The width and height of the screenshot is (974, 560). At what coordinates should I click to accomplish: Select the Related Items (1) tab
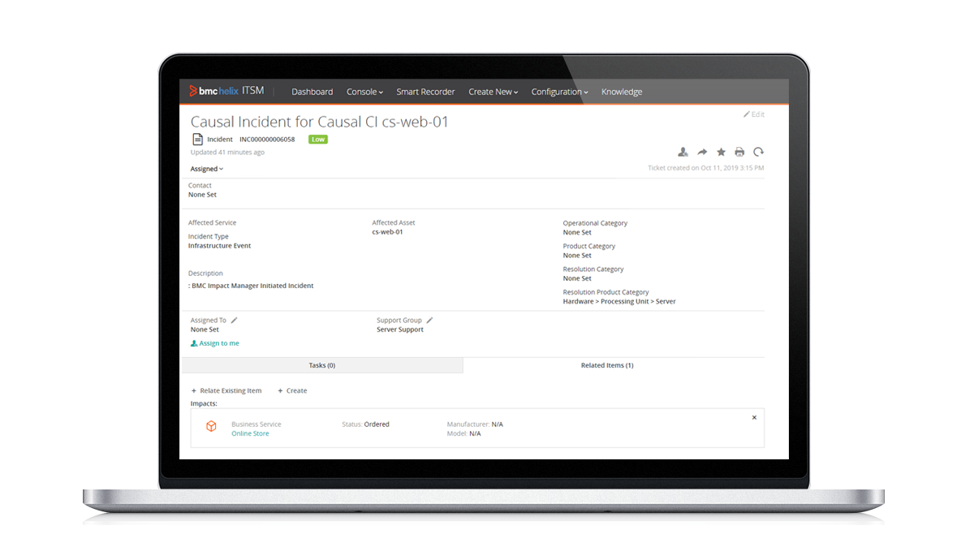tap(607, 365)
